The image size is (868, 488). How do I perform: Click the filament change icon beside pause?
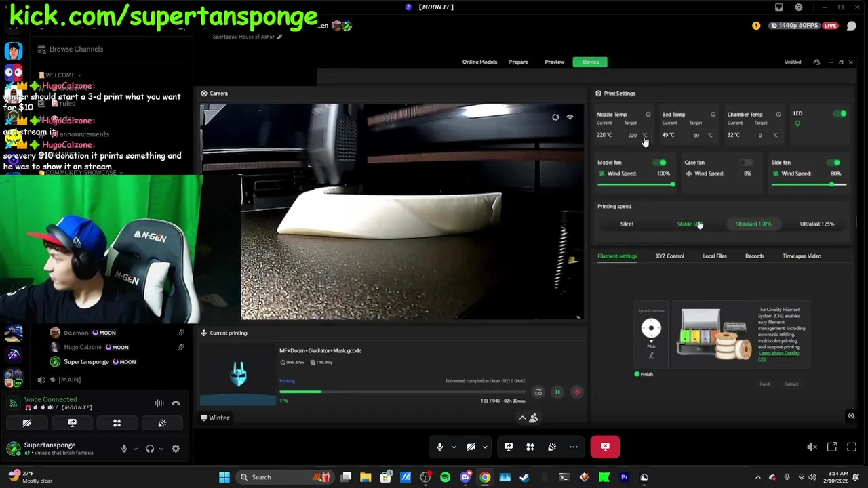(538, 392)
